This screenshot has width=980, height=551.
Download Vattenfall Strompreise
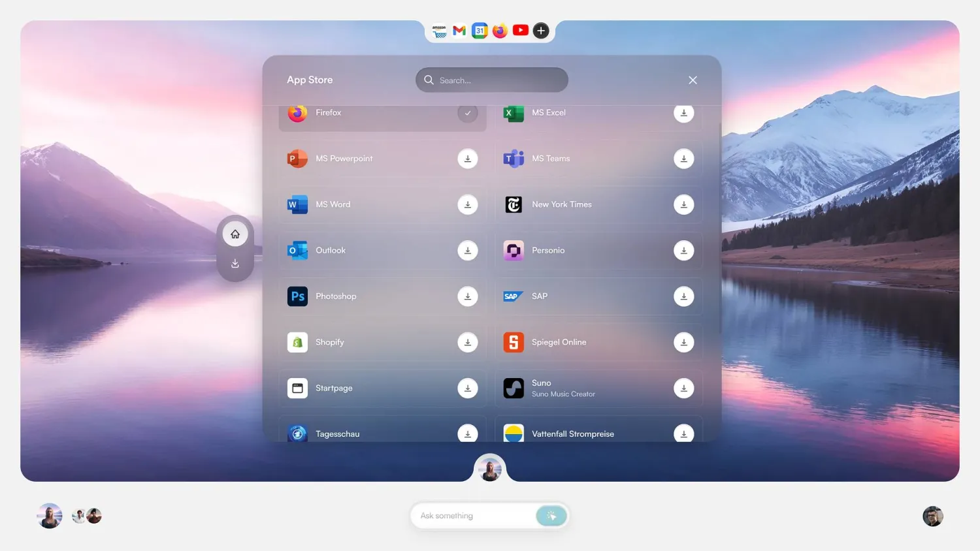tap(684, 433)
